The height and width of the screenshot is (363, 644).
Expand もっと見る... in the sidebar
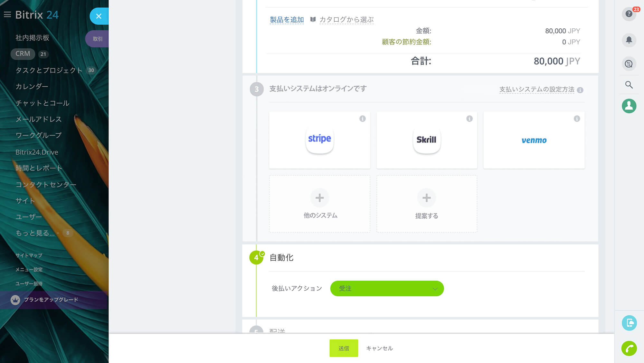pos(35,233)
